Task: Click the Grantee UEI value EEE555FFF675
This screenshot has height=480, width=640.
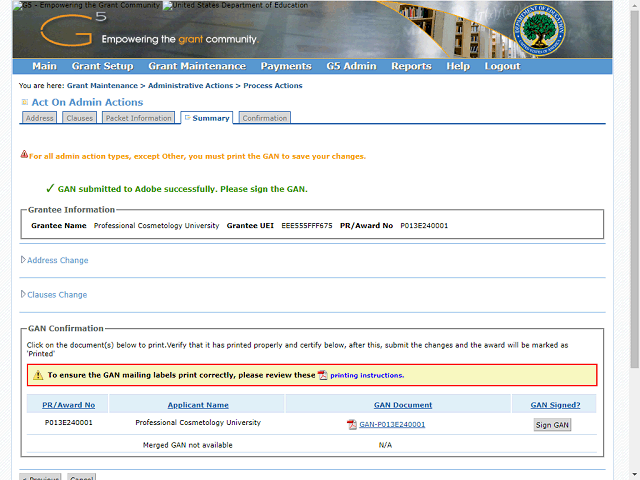Action: pos(307,225)
